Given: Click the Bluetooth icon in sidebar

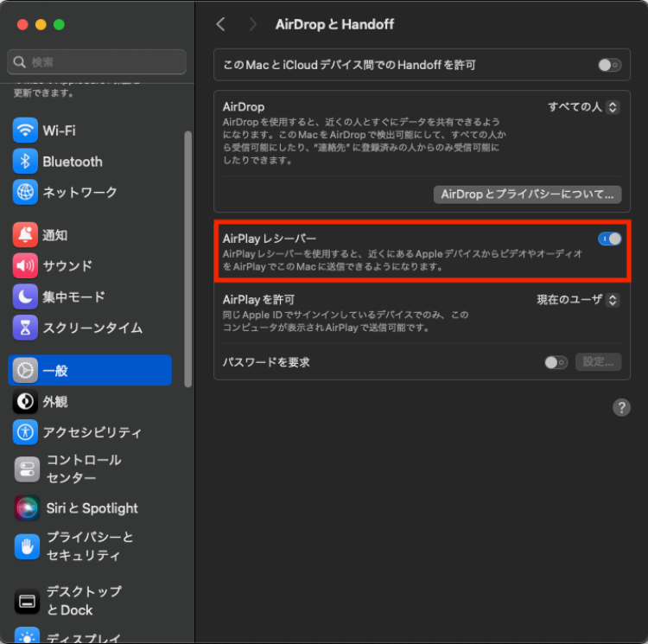Looking at the screenshot, I should click(x=25, y=161).
